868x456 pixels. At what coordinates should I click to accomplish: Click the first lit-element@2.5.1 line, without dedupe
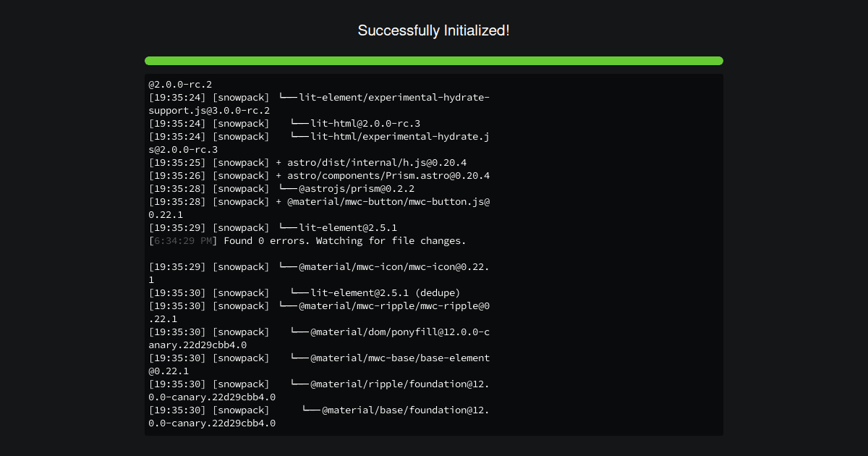[273, 228]
